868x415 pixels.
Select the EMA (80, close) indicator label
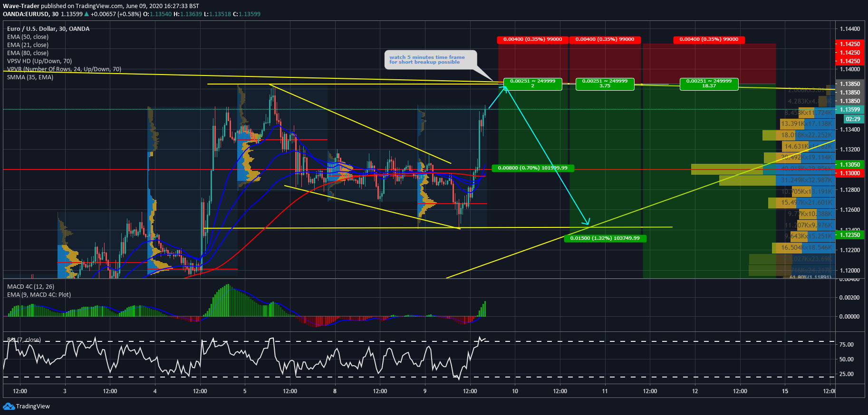coord(28,53)
